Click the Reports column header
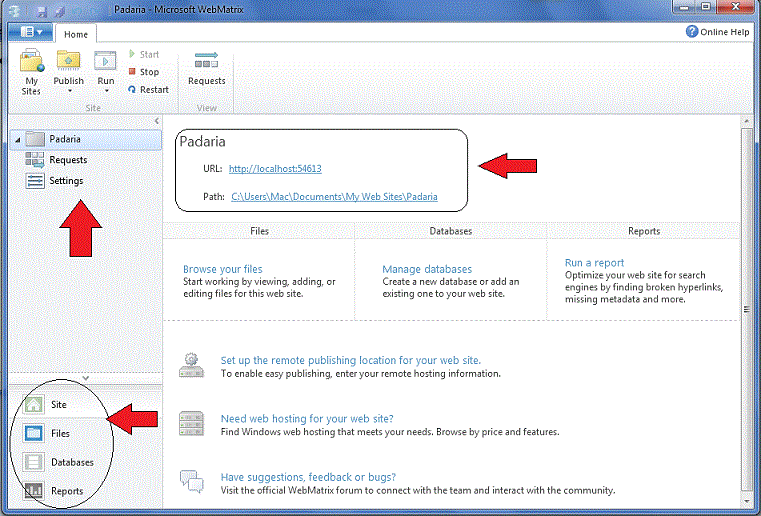The width and height of the screenshot is (761, 516). coord(644,231)
